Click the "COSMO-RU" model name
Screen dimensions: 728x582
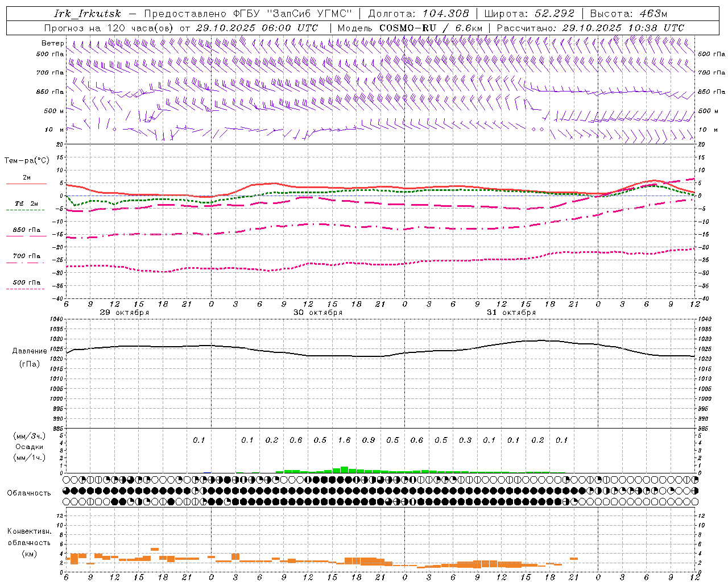tap(408, 28)
